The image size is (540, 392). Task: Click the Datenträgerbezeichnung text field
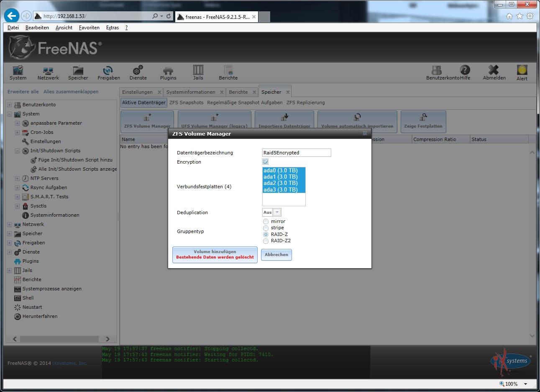click(x=297, y=153)
